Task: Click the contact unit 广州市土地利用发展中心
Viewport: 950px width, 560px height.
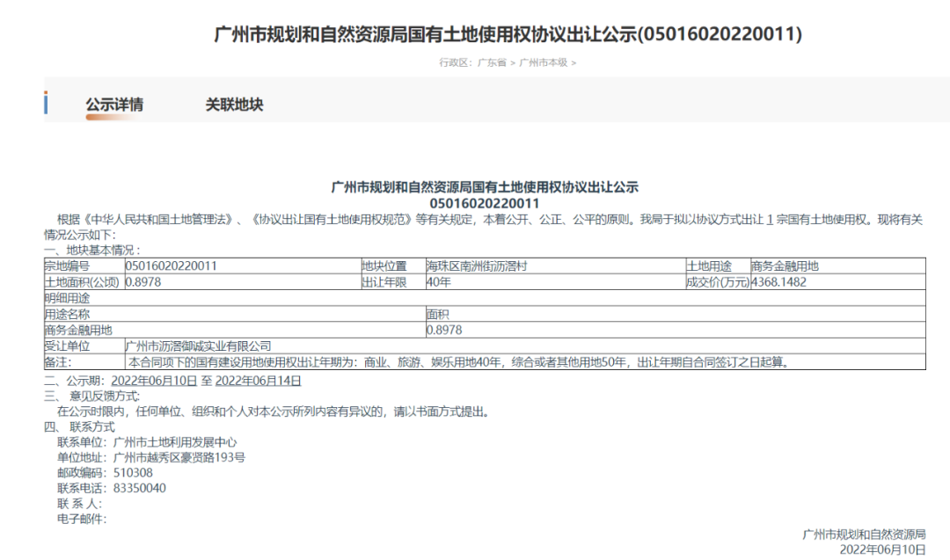Action: click(x=175, y=442)
